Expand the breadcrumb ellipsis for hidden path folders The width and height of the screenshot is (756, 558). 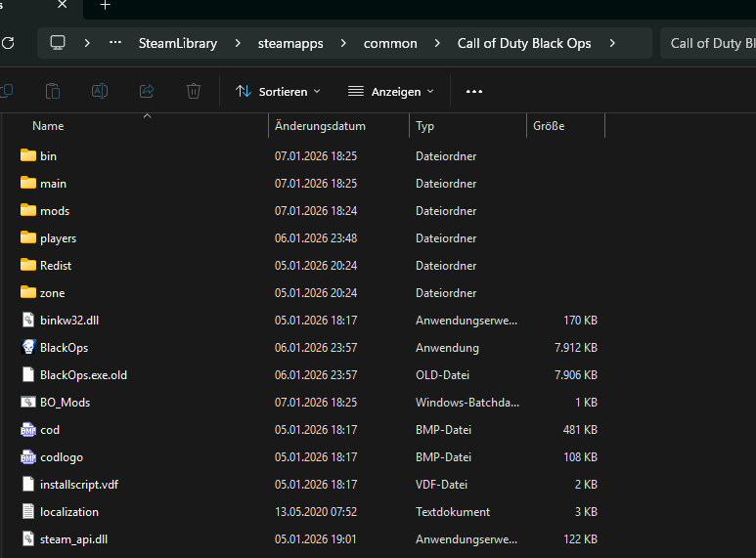[116, 43]
